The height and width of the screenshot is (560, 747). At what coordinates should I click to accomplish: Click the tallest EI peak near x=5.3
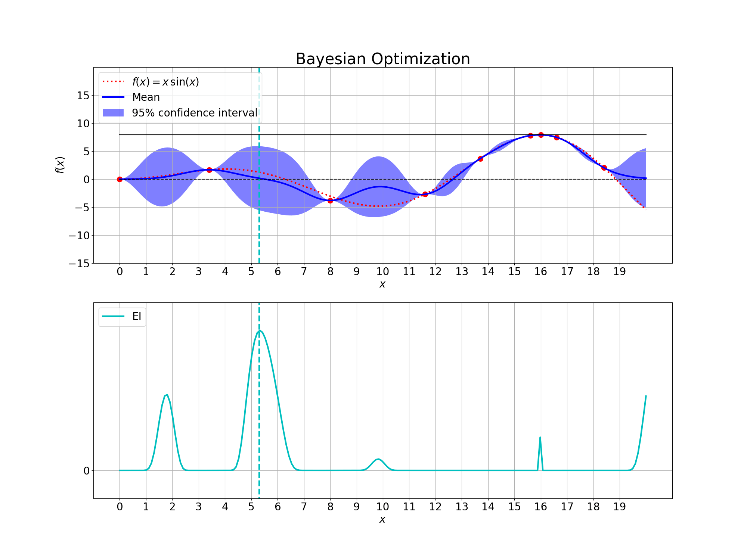(x=260, y=331)
